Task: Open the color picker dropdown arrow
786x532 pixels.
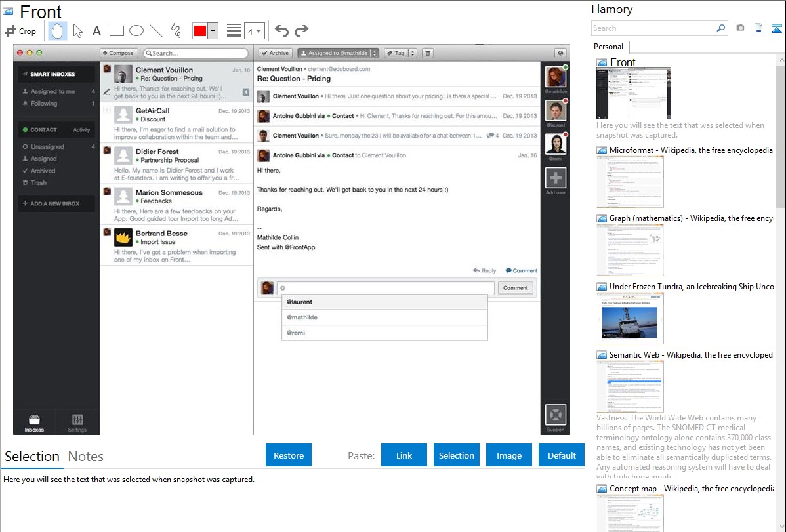Action: [x=213, y=31]
